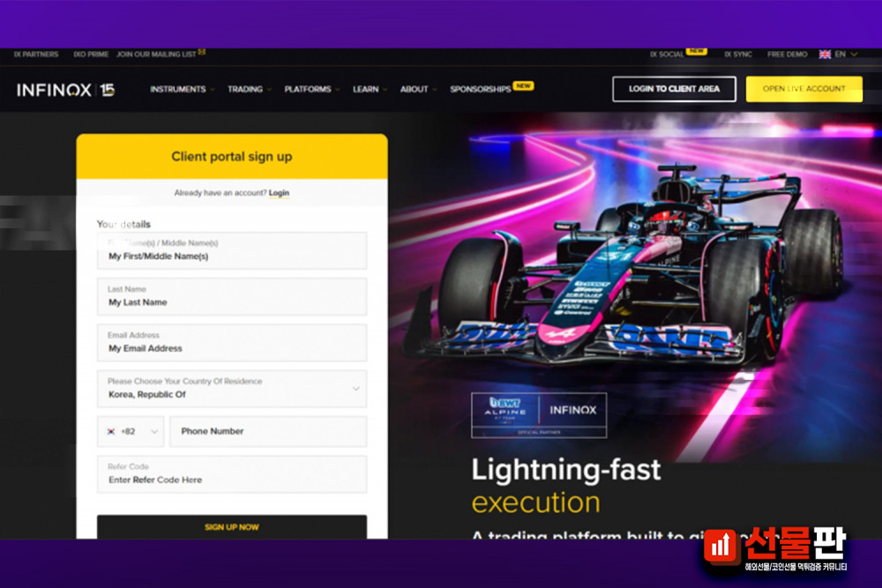This screenshot has height=588, width=882.
Task: Click the red chart logo icon watermark
Action: 721,545
